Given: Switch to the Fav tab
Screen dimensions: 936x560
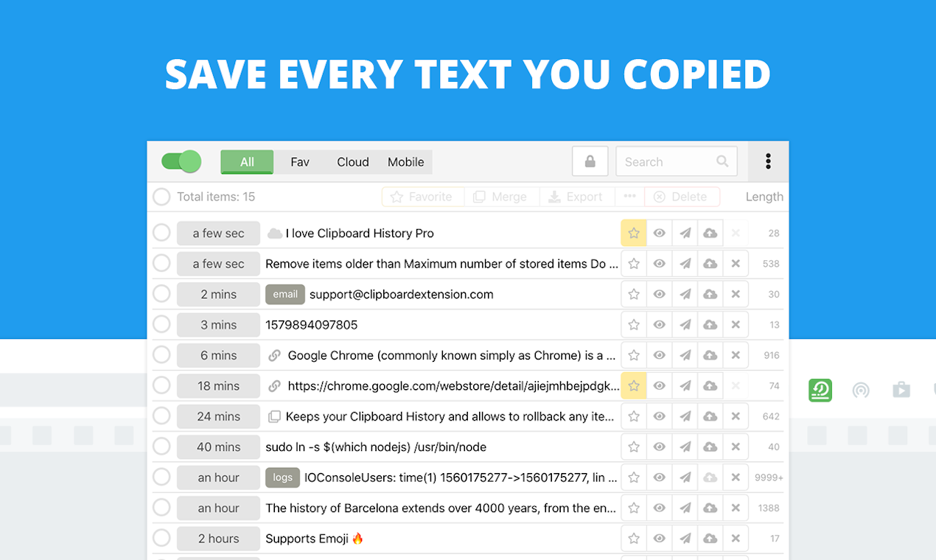Looking at the screenshot, I should tap(299, 161).
